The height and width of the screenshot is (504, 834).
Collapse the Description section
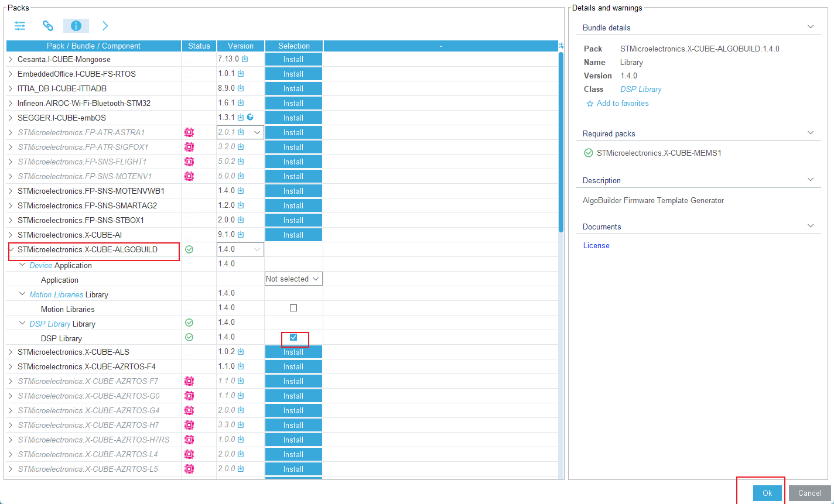(811, 180)
